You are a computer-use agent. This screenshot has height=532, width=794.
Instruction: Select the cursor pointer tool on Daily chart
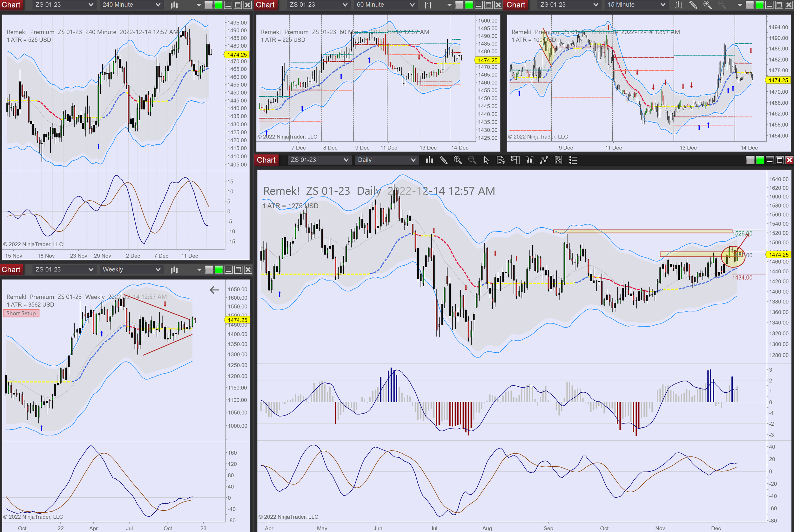[486, 160]
